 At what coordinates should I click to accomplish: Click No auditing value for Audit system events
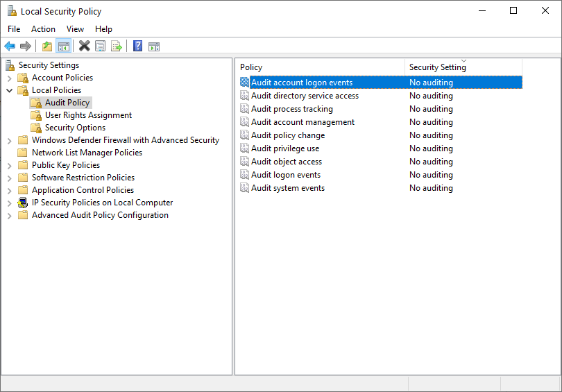(431, 188)
